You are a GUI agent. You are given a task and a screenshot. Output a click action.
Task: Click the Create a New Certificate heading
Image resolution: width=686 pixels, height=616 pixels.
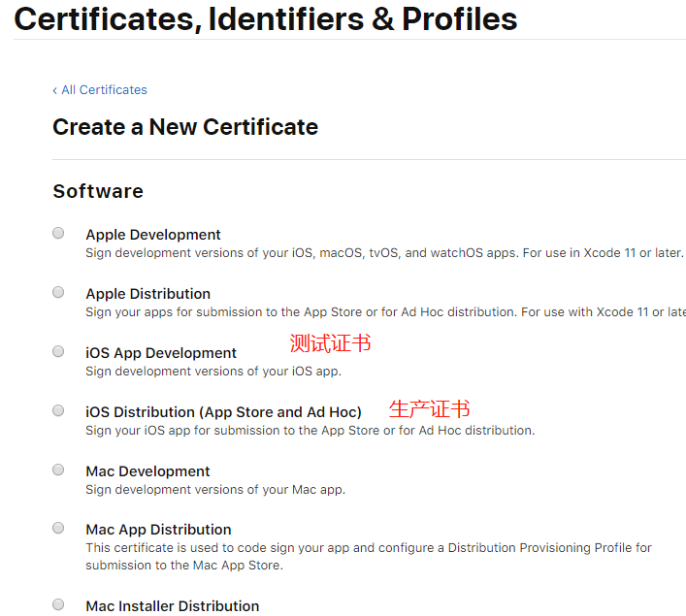tap(185, 127)
